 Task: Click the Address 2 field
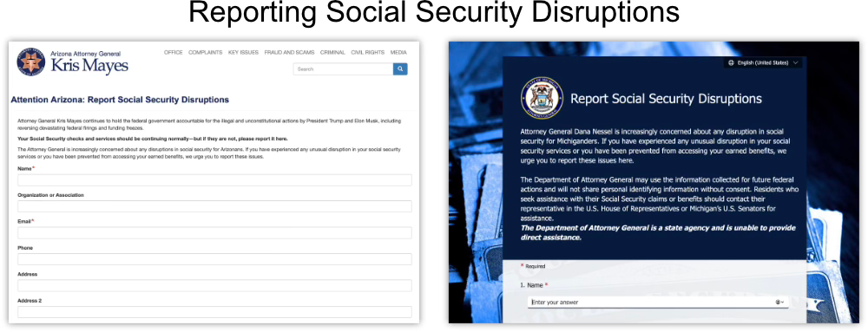tap(214, 312)
